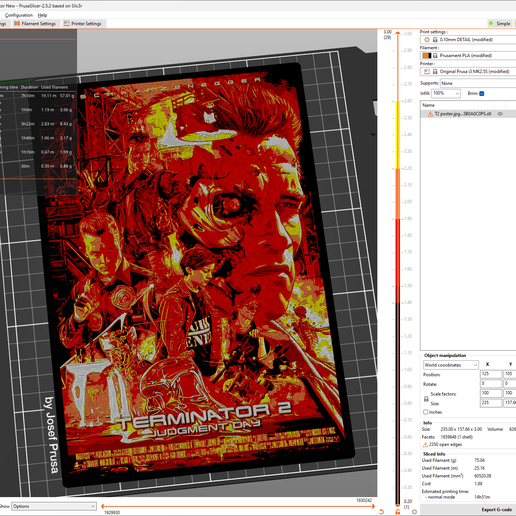516x516 pixels.
Task: Switch to the Filament Settings tab
Action: pos(35,24)
